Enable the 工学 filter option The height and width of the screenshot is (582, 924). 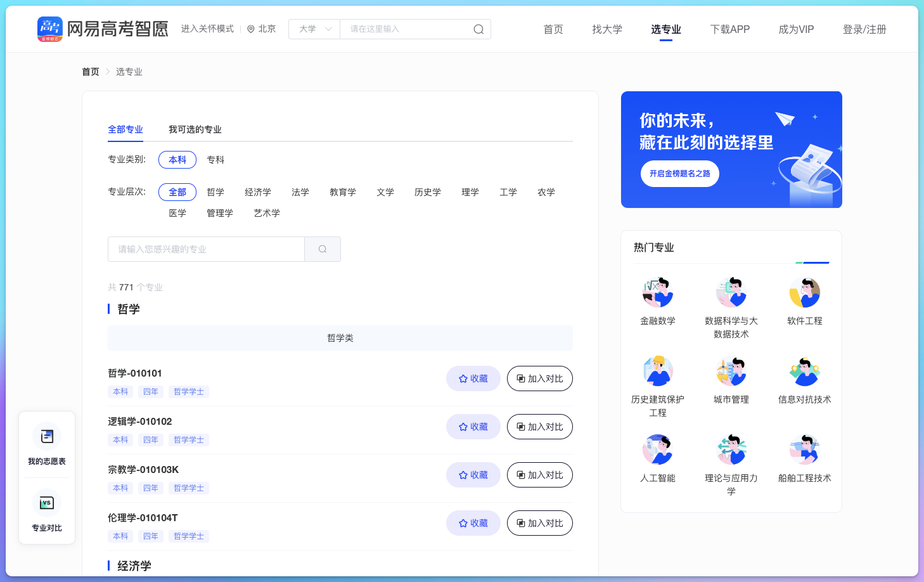(508, 192)
